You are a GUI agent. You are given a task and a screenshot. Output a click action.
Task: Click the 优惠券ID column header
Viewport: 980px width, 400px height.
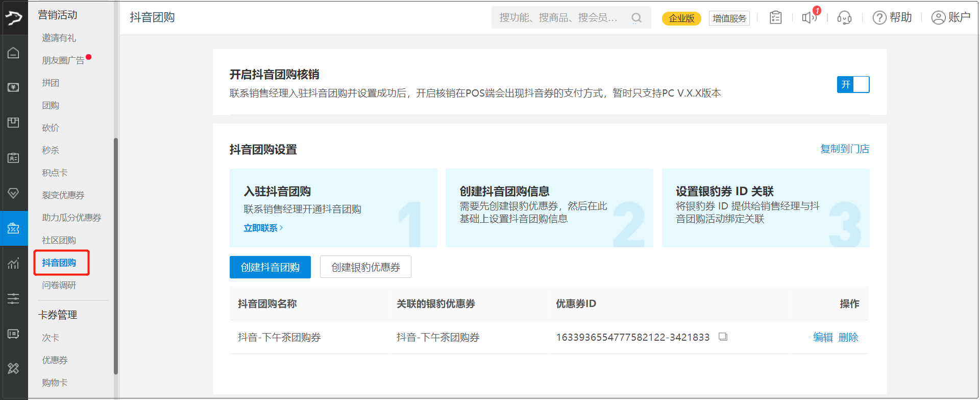click(576, 304)
